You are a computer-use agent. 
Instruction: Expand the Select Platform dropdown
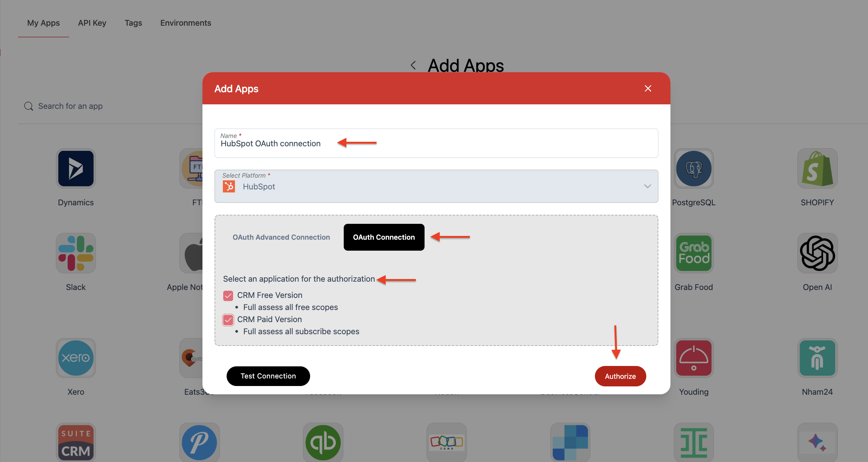point(647,186)
